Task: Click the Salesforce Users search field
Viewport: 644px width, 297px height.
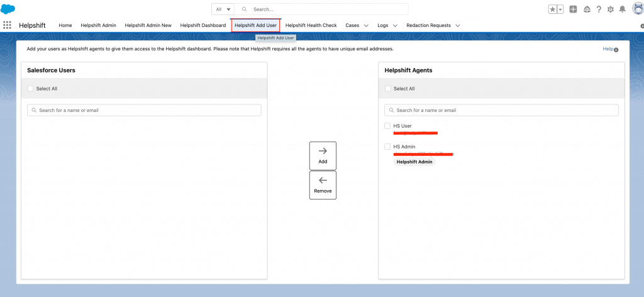Action: click(144, 110)
